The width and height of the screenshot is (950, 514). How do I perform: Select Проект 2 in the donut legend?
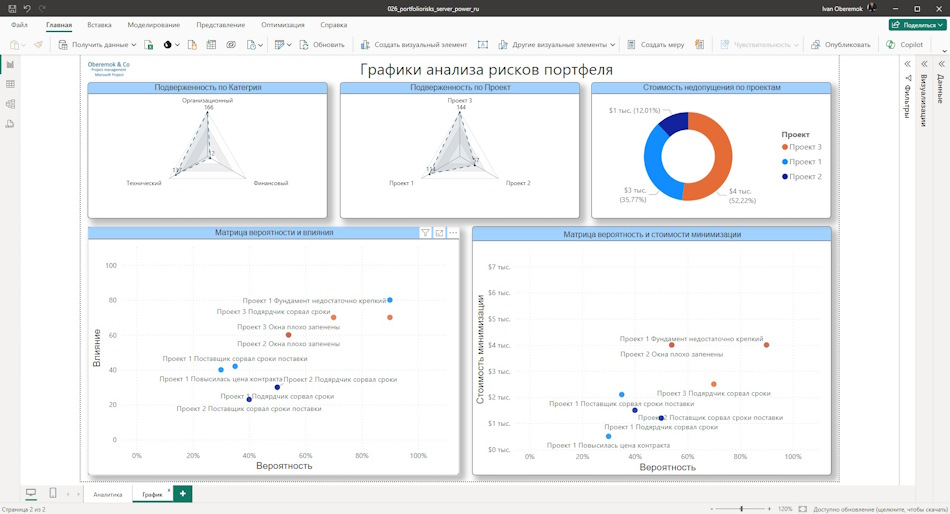pos(802,176)
